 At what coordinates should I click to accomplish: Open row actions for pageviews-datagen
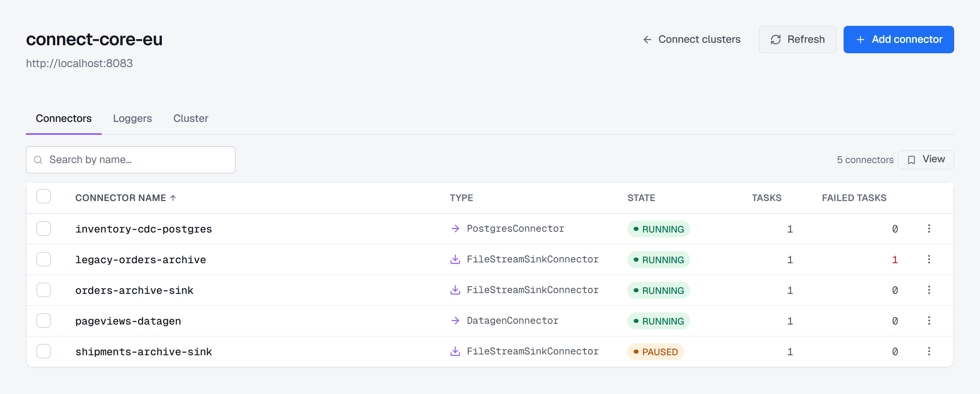point(929,321)
